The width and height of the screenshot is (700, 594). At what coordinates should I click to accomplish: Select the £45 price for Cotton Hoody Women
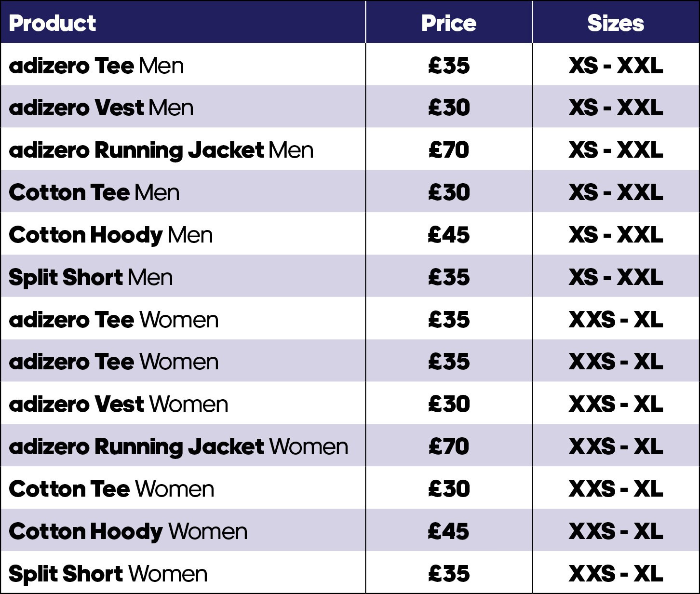(x=448, y=531)
